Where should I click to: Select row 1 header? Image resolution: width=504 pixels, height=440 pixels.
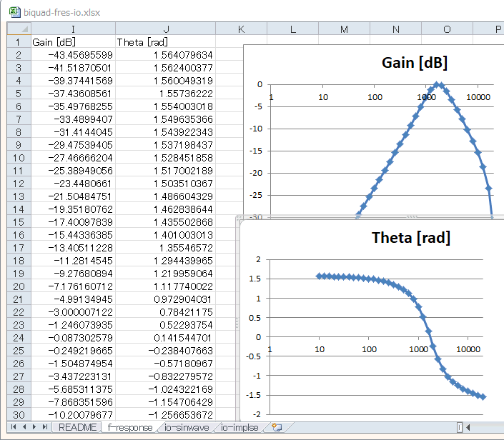19,41
